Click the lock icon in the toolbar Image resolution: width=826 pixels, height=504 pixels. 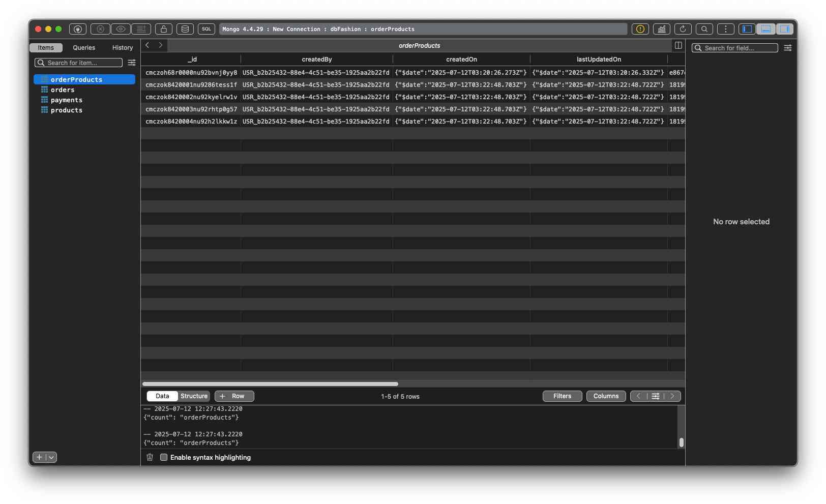tap(164, 29)
